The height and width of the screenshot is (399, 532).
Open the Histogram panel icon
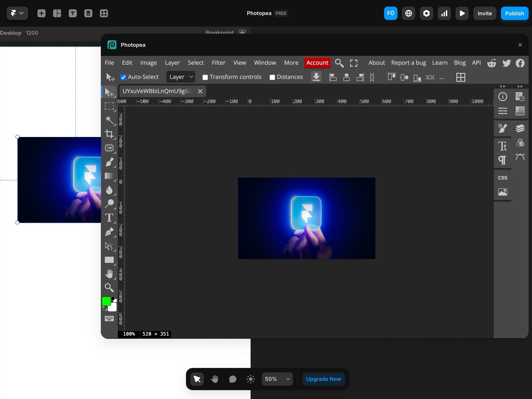520,110
